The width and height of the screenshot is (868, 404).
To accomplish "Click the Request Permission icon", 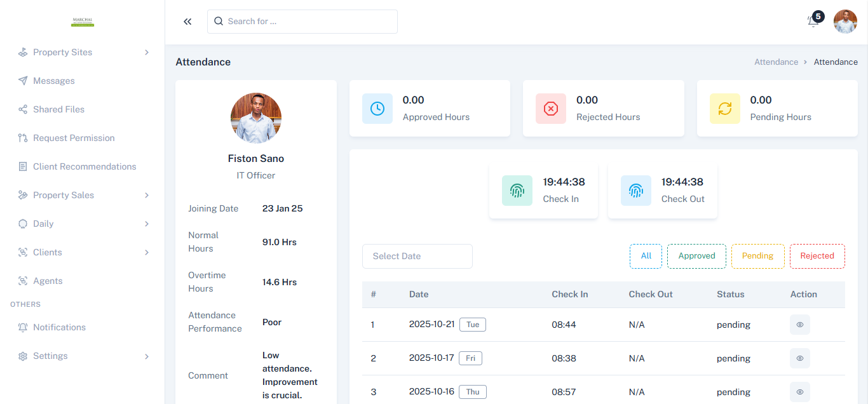I will pos(23,138).
